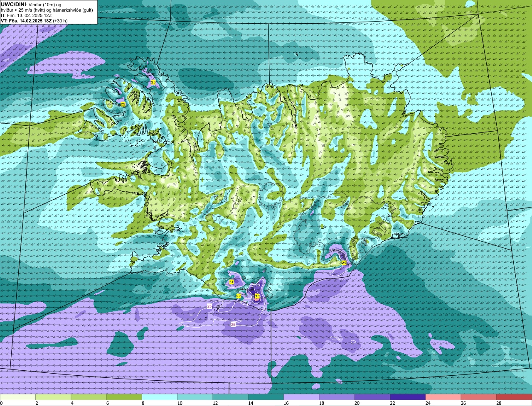Image resolution: width=532 pixels, height=406 pixels.
Task: Click the yellow 29 gust marker
Action: [x=344, y=263]
